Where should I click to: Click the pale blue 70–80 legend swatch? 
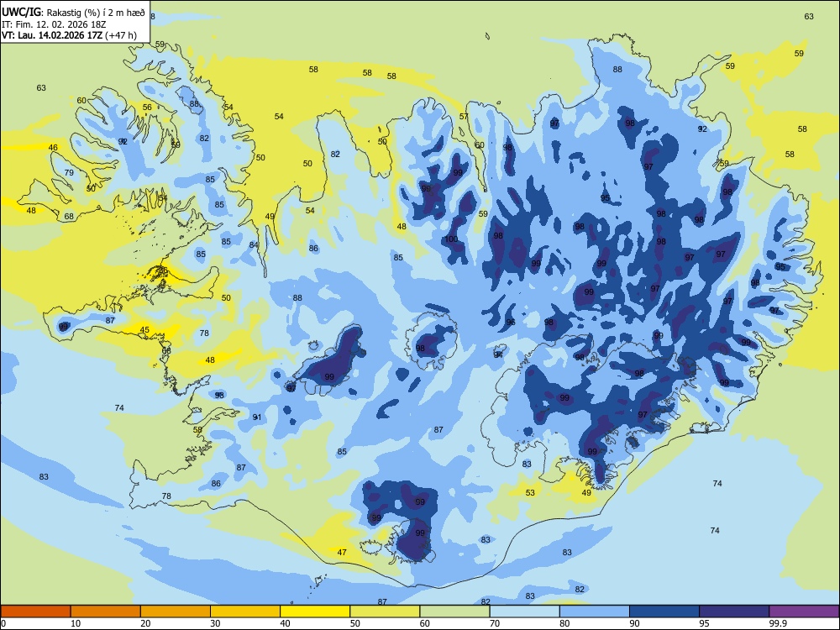[524, 612]
